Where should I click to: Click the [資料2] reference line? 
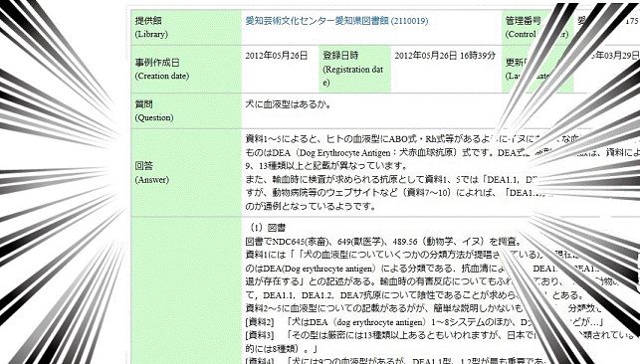424,322
